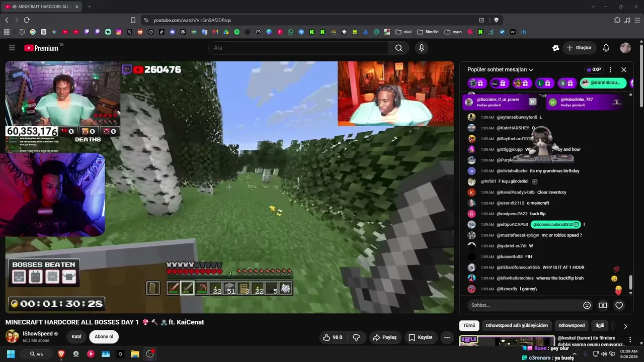644x362 pixels.
Task: Select the @dominicou... pinned chat chip
Action: coord(603,83)
